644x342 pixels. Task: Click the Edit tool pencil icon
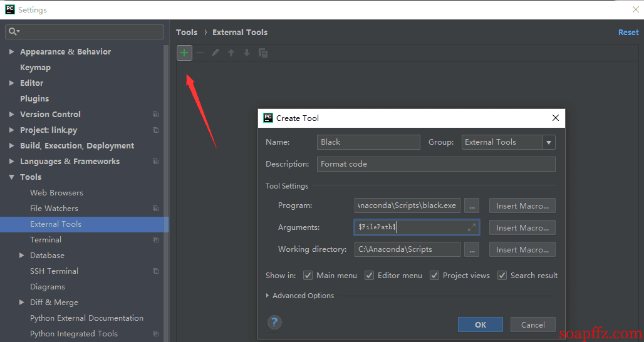(x=216, y=53)
